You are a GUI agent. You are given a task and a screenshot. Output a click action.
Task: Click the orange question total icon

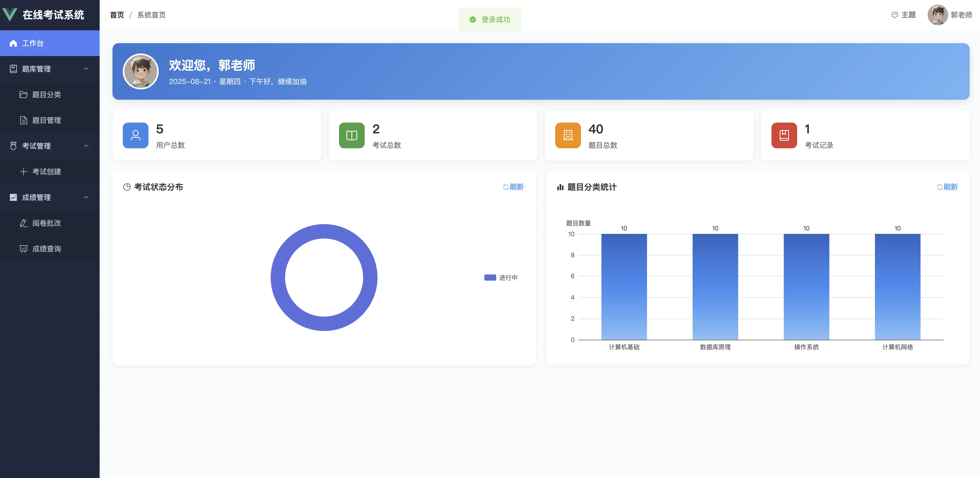click(x=568, y=135)
